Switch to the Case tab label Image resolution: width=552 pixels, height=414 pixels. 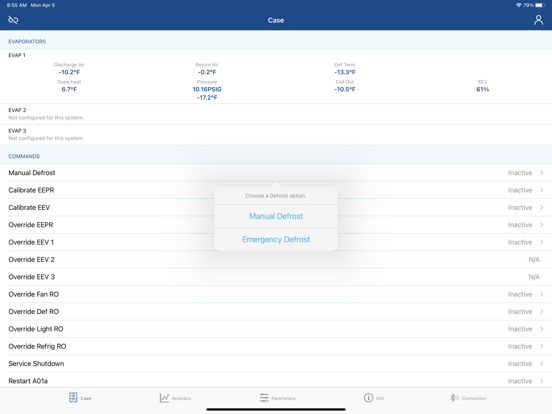86,399
